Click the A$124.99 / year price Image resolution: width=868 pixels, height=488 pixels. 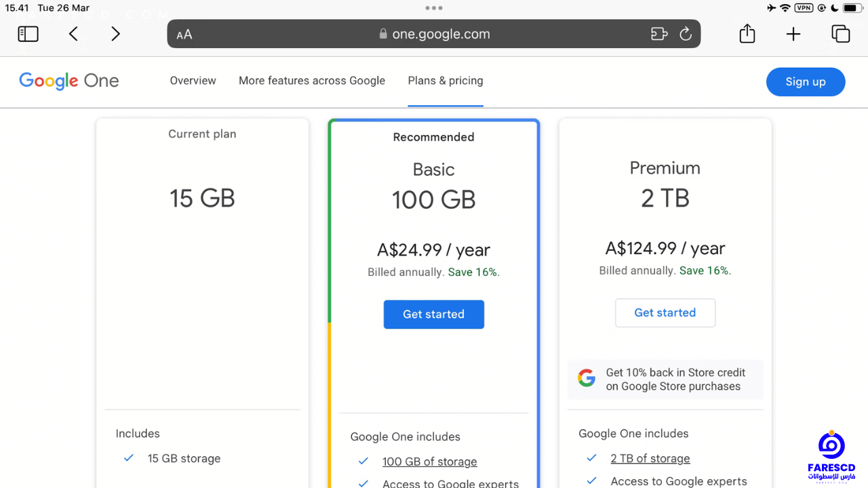pyautogui.click(x=665, y=249)
